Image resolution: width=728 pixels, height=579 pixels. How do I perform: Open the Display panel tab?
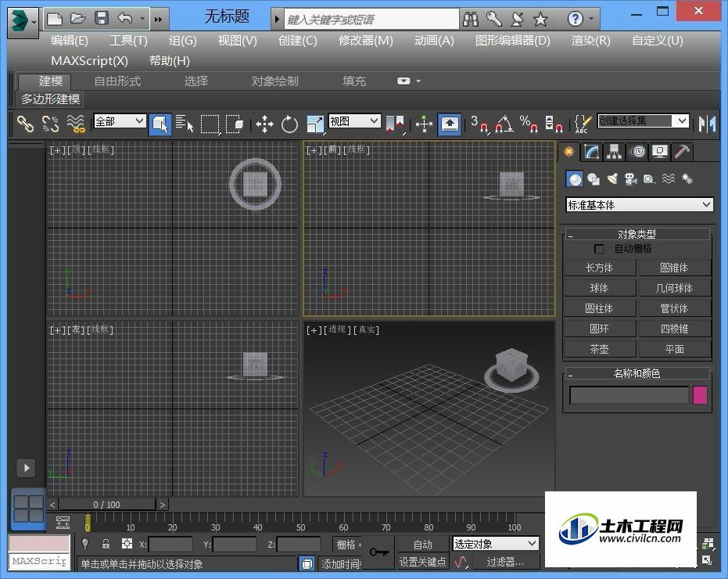click(660, 152)
